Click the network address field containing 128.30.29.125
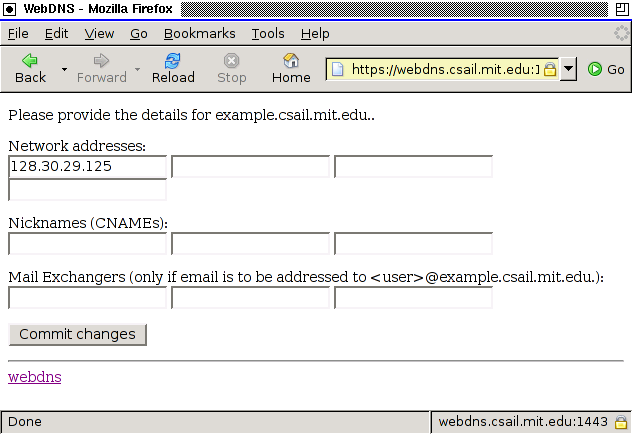This screenshot has width=632, height=434. coord(87,166)
